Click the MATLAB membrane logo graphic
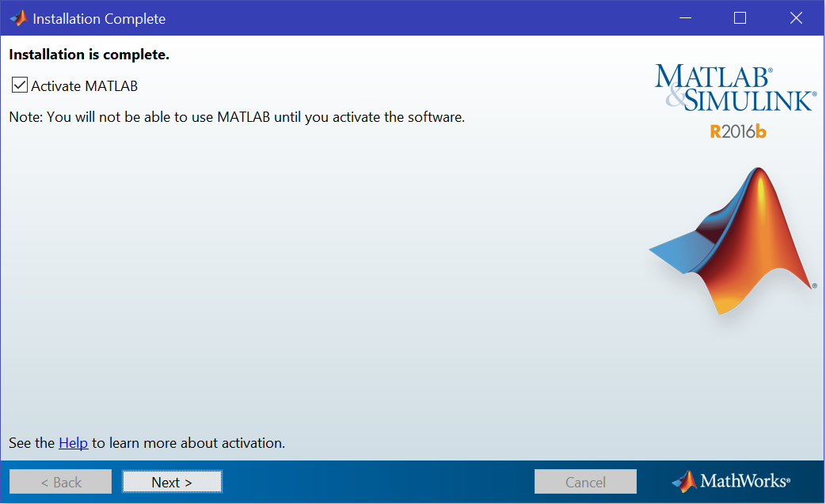Screen dimensions: 826x504 (733, 241)
